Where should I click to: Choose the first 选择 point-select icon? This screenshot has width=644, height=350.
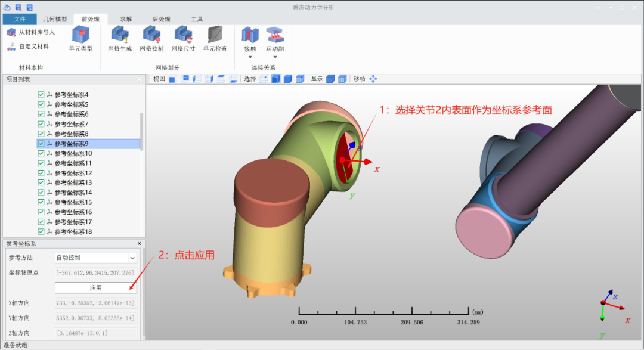(264, 79)
